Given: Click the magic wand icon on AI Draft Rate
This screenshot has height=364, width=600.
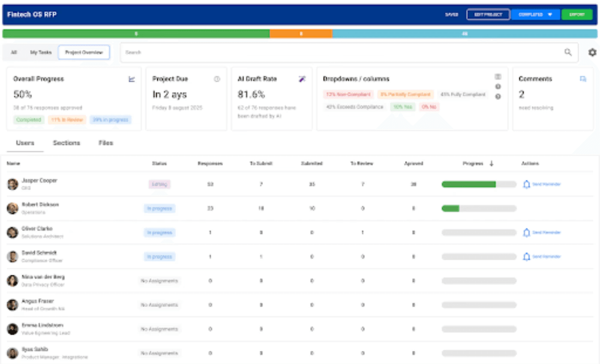Looking at the screenshot, I should click(x=302, y=79).
